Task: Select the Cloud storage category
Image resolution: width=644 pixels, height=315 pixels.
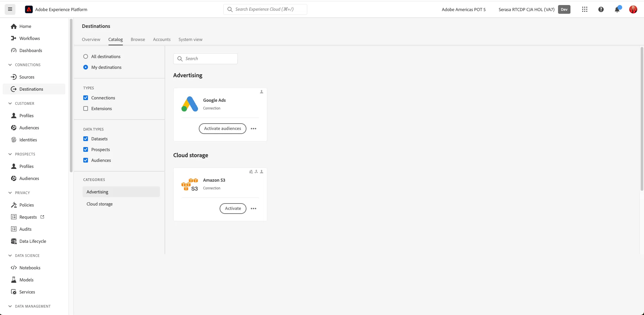Action: [121, 204]
